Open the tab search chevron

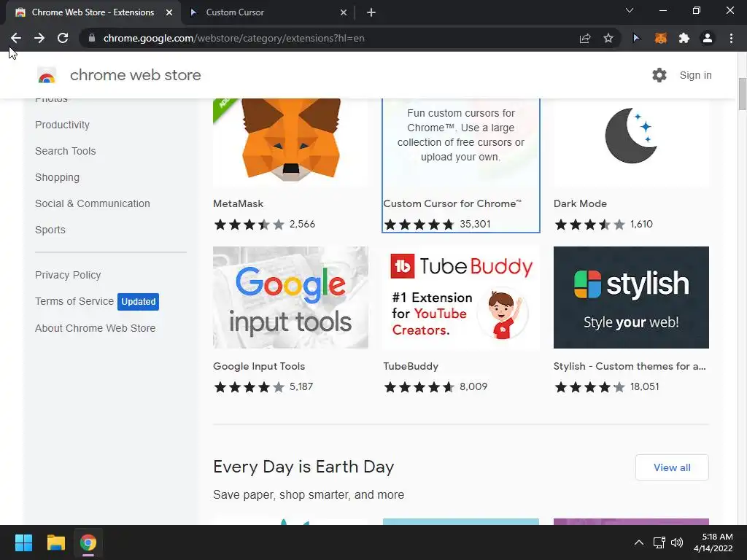click(x=630, y=10)
